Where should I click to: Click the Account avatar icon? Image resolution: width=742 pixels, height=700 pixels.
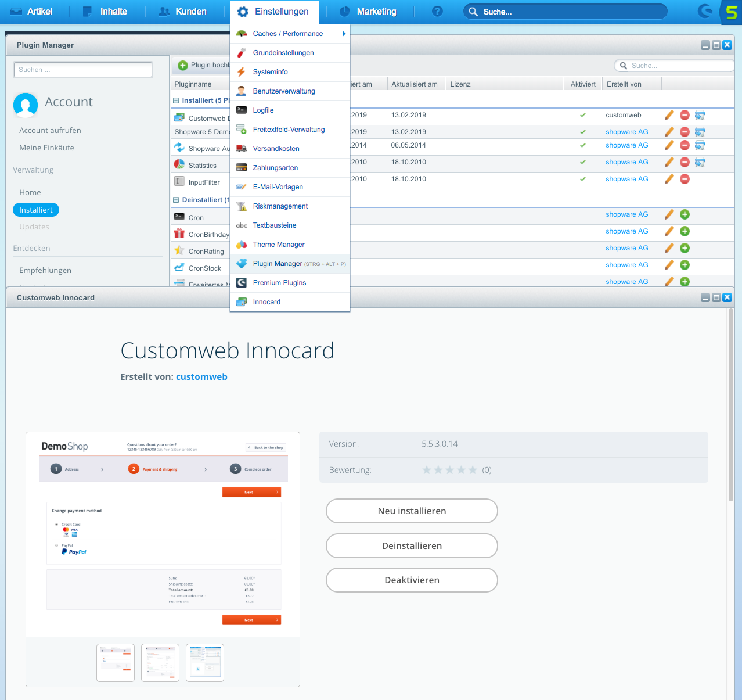click(x=25, y=105)
